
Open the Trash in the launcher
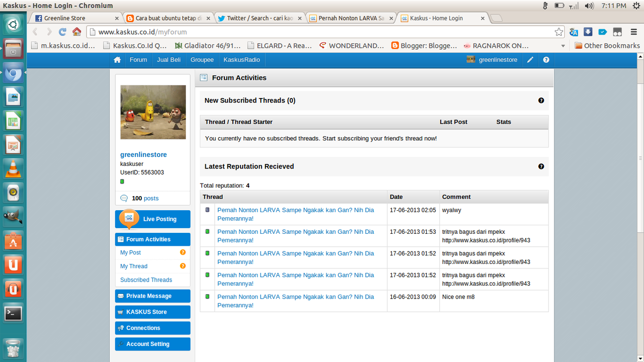pyautogui.click(x=13, y=348)
